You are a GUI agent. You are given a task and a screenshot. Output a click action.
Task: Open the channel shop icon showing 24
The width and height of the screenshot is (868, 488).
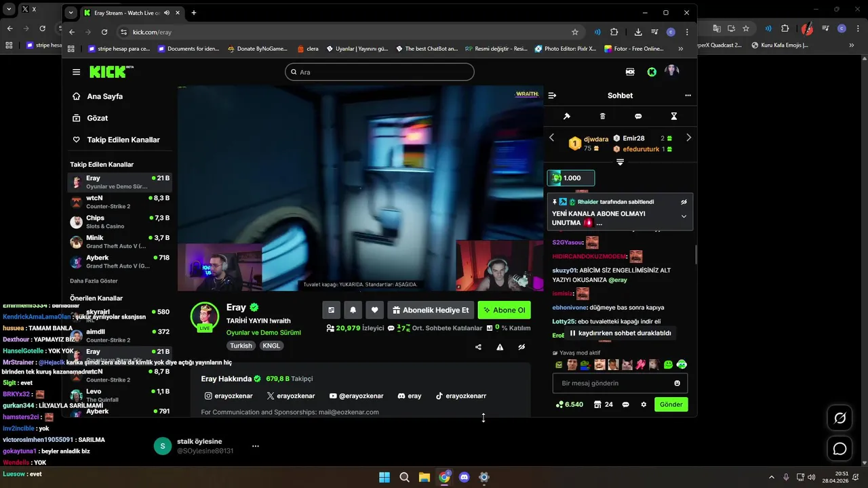click(x=603, y=405)
